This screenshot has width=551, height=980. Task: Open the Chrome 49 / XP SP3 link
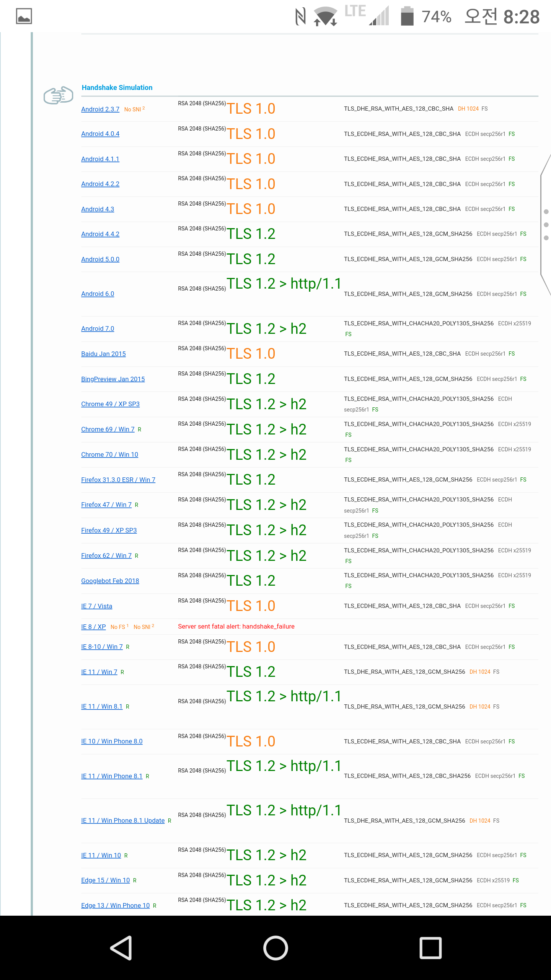pyautogui.click(x=110, y=404)
